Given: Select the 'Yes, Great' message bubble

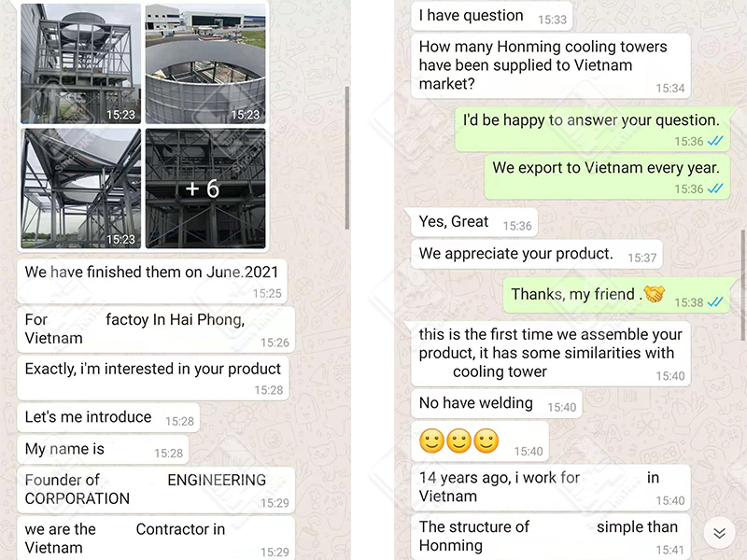Looking at the screenshot, I should 474,222.
